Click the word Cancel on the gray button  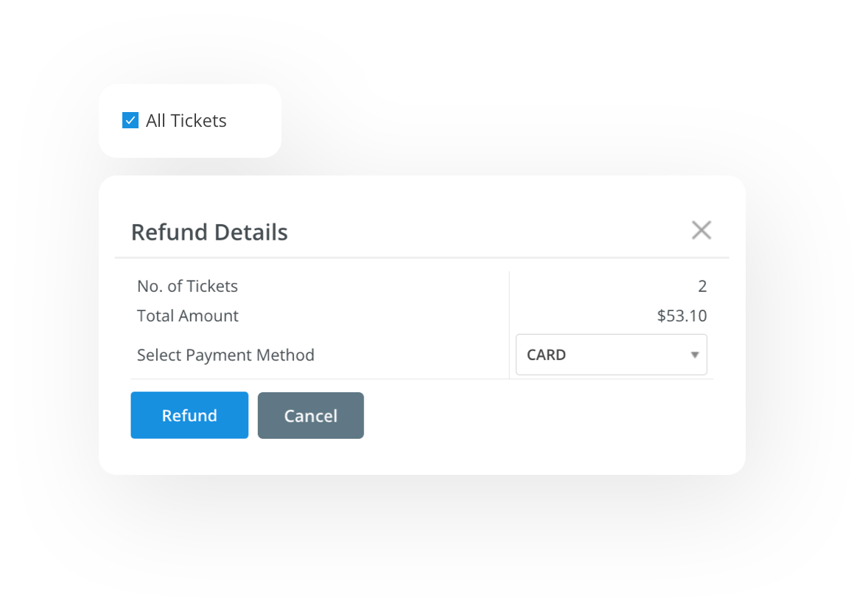click(310, 416)
